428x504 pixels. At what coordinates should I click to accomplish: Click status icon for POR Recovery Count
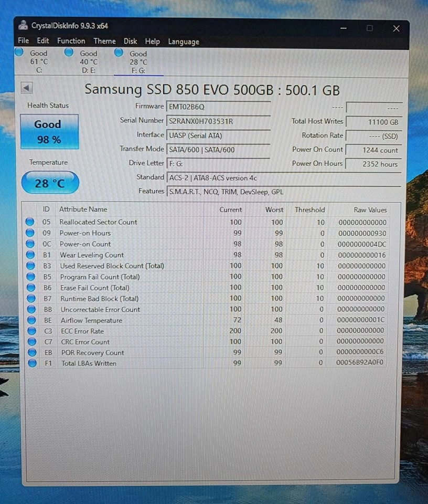pyautogui.click(x=32, y=352)
